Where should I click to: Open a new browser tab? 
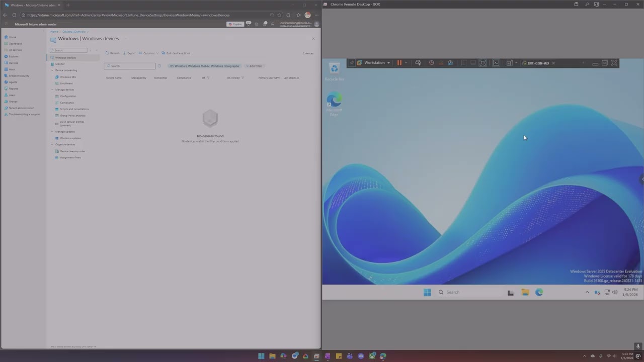68,5
